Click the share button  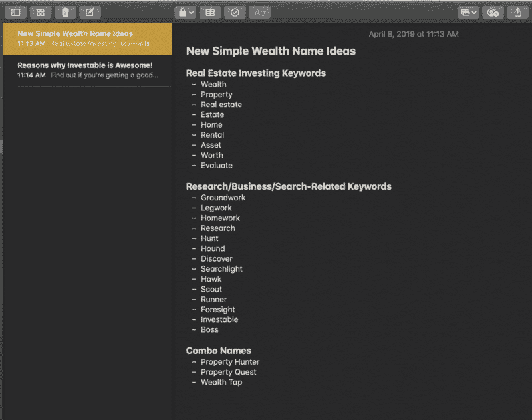click(x=518, y=13)
